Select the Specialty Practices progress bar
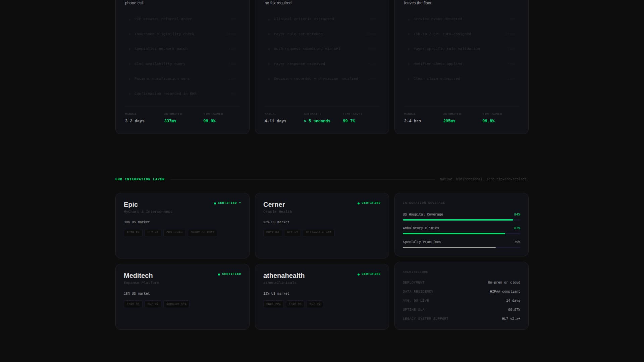 pyautogui.click(x=462, y=247)
